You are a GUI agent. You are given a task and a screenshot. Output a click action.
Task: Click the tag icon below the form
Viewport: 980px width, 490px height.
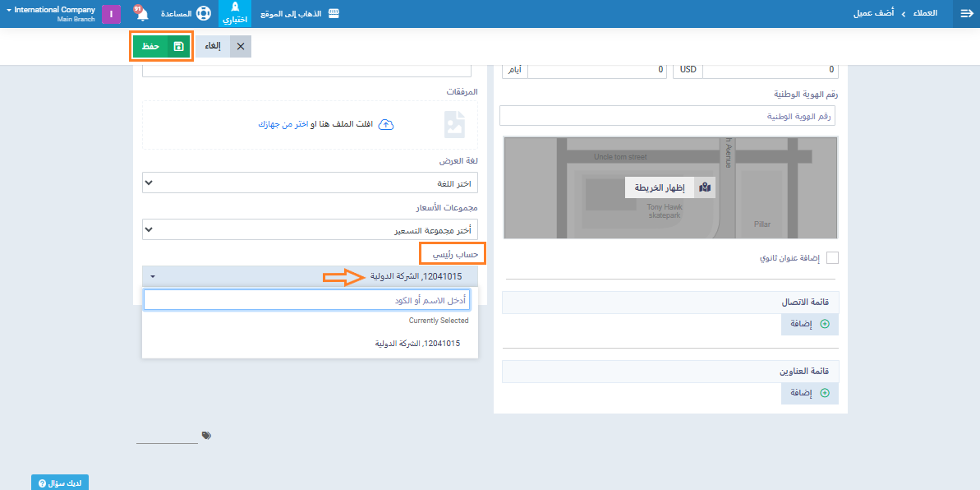[206, 435]
